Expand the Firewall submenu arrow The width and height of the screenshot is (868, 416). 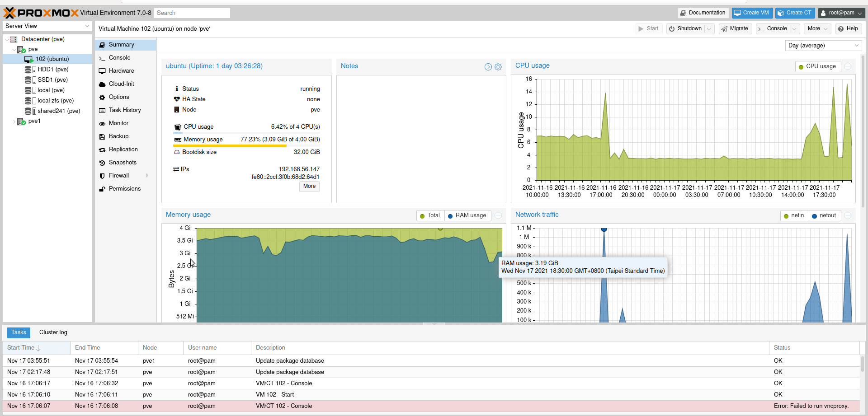click(147, 176)
